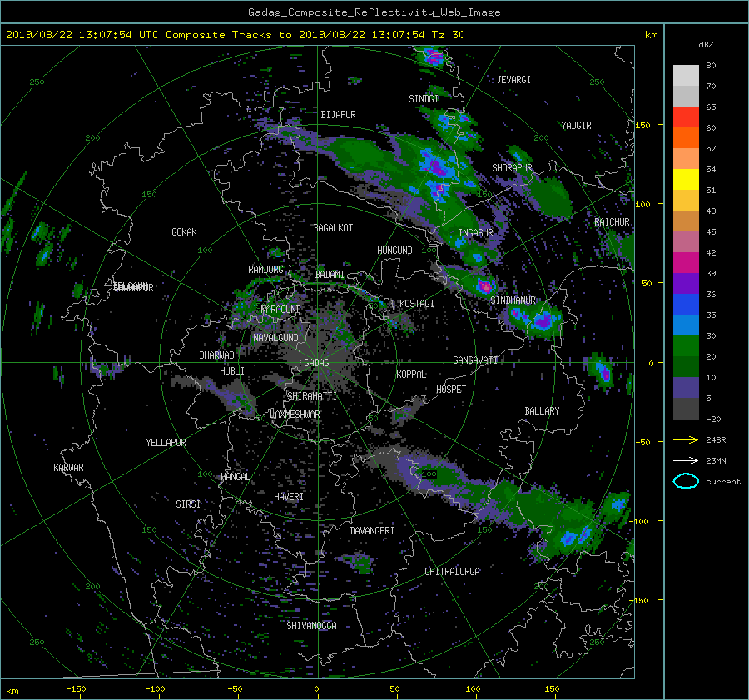Pick the bright yellow swatch below 54 dBZ
This screenshot has height=700, width=749.
pos(686,179)
